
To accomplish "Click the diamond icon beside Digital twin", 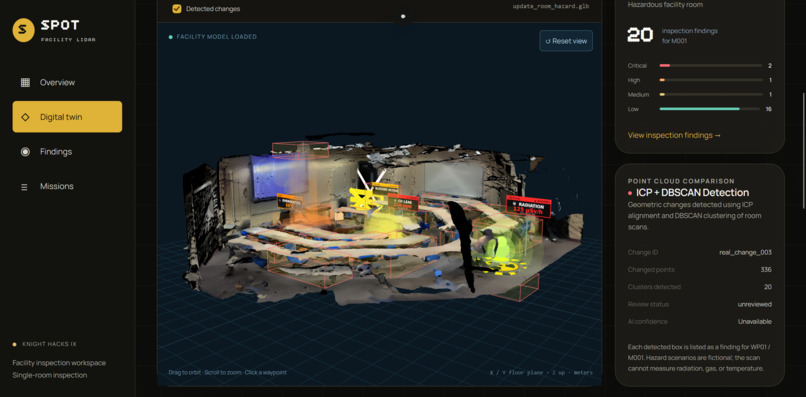I will pos(25,117).
